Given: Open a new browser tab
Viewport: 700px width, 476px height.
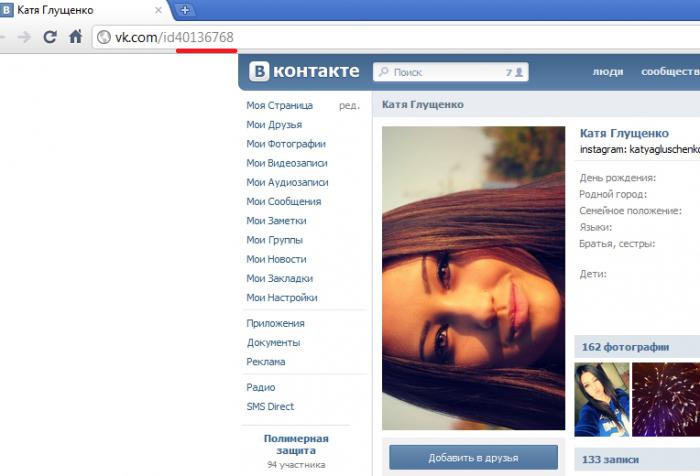Looking at the screenshot, I should pyautogui.click(x=185, y=10).
